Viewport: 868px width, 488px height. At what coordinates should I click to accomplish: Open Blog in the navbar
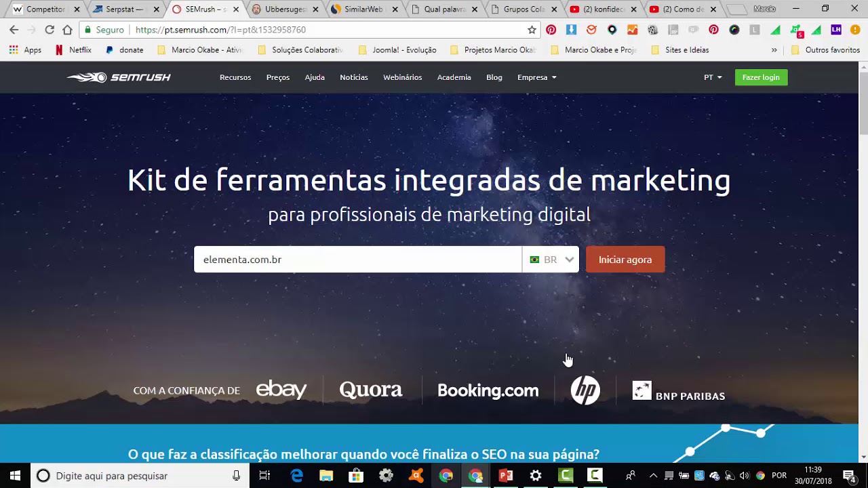tap(494, 77)
